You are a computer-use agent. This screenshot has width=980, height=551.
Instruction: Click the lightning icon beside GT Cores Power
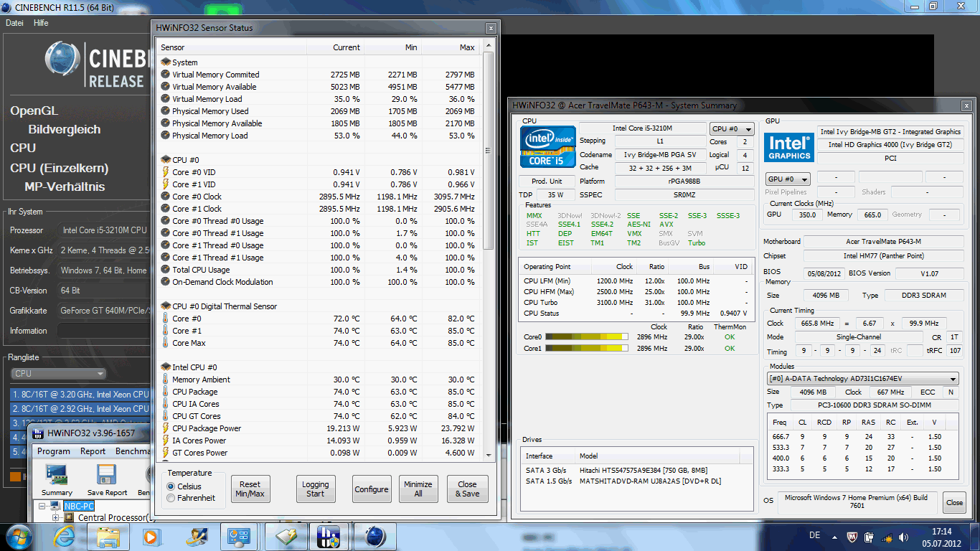coord(166,453)
